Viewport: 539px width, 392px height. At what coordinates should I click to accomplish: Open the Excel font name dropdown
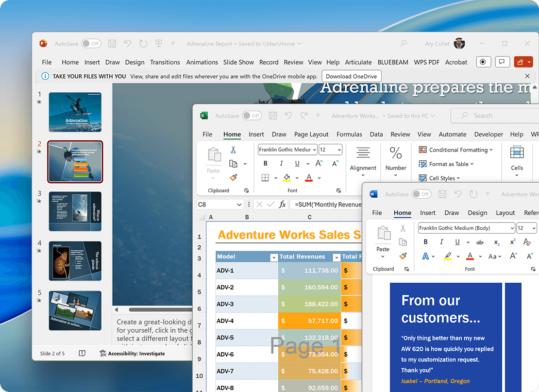(x=315, y=150)
